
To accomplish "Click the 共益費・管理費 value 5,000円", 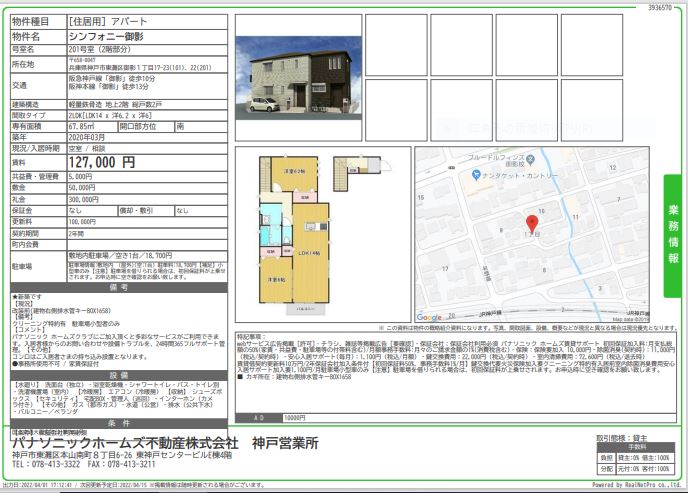I will 80,177.
